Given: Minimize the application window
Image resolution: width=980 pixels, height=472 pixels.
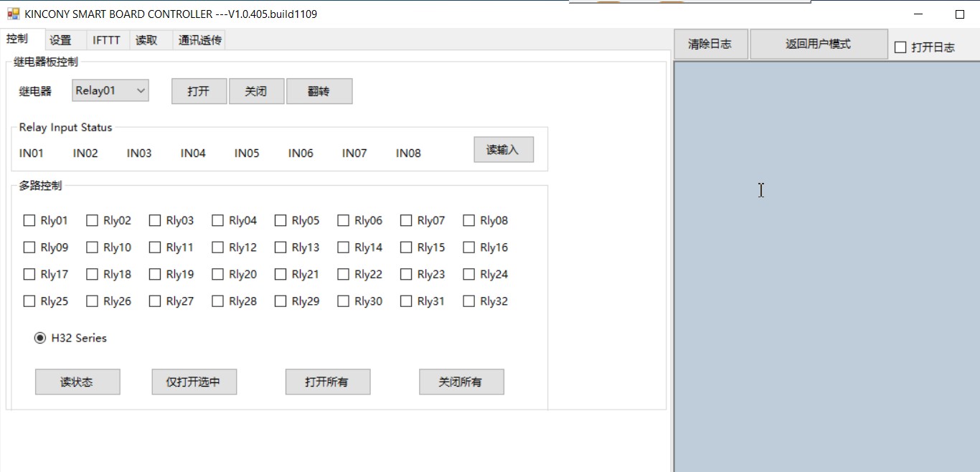Looking at the screenshot, I should coord(919,14).
